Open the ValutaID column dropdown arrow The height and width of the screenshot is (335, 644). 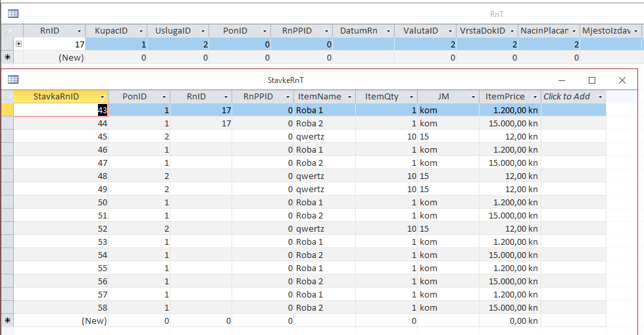click(450, 31)
